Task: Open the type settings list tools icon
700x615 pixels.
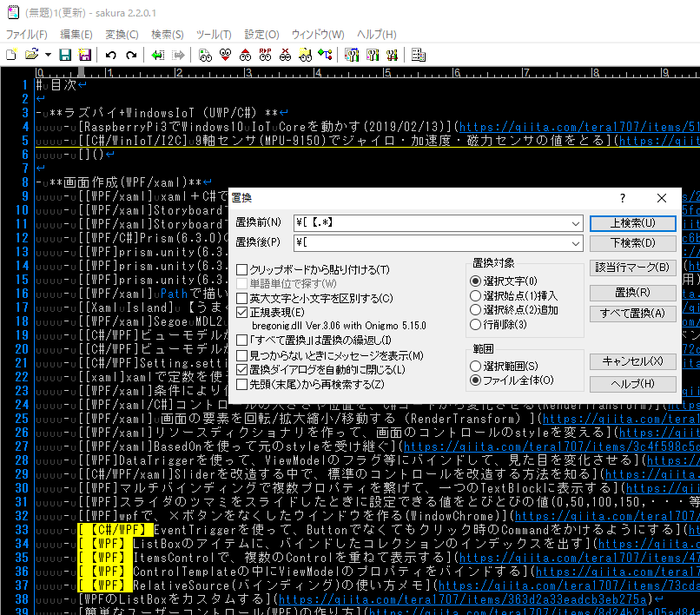Action: click(x=352, y=55)
